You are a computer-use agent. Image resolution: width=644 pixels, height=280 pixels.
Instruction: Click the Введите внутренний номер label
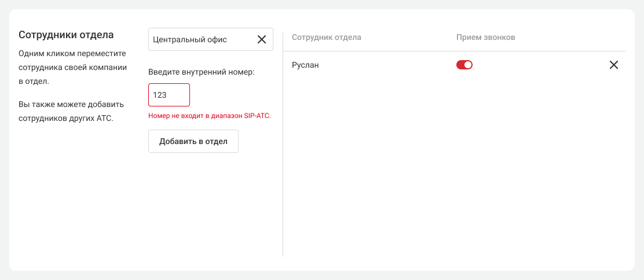coord(202,72)
